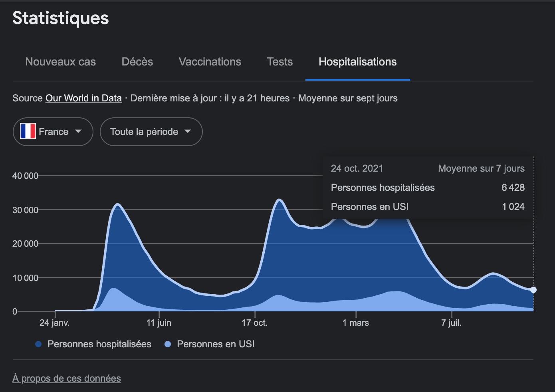Click the arrow beside 'Toute la période'

[188, 131]
